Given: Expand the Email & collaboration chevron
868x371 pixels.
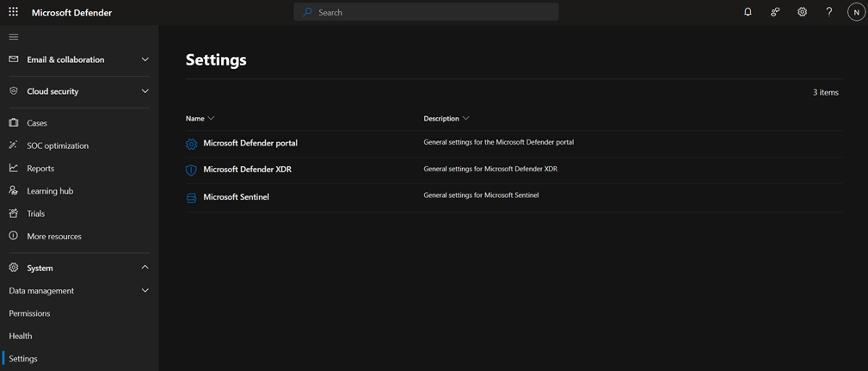Looking at the screenshot, I should coord(145,59).
